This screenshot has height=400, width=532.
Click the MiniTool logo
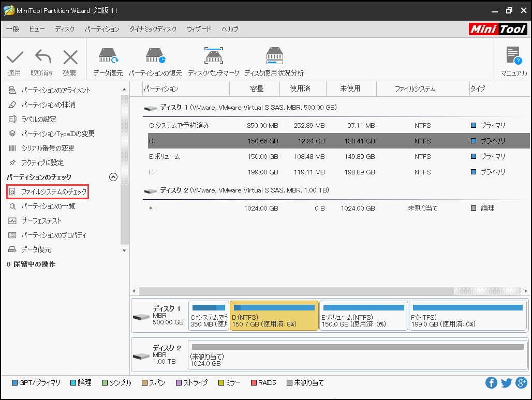click(x=497, y=29)
